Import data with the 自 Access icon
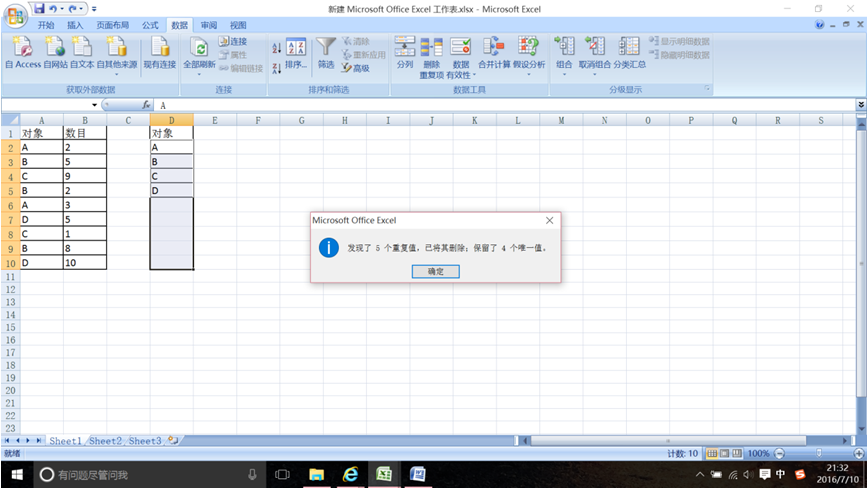This screenshot has height=489, width=868. [22, 52]
